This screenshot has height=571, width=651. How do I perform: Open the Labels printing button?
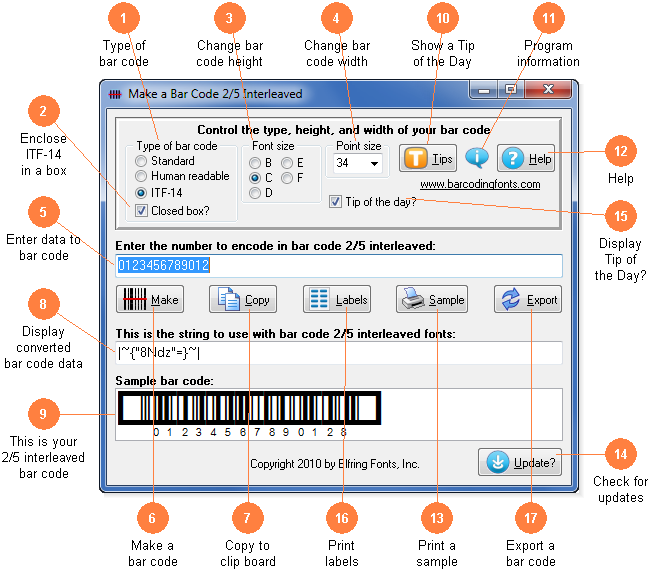point(337,299)
